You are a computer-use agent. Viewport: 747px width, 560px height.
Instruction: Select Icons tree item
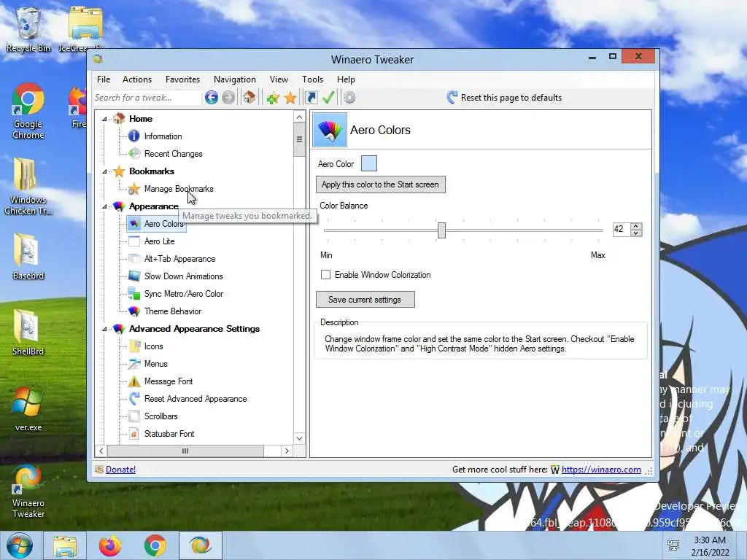[153, 346]
